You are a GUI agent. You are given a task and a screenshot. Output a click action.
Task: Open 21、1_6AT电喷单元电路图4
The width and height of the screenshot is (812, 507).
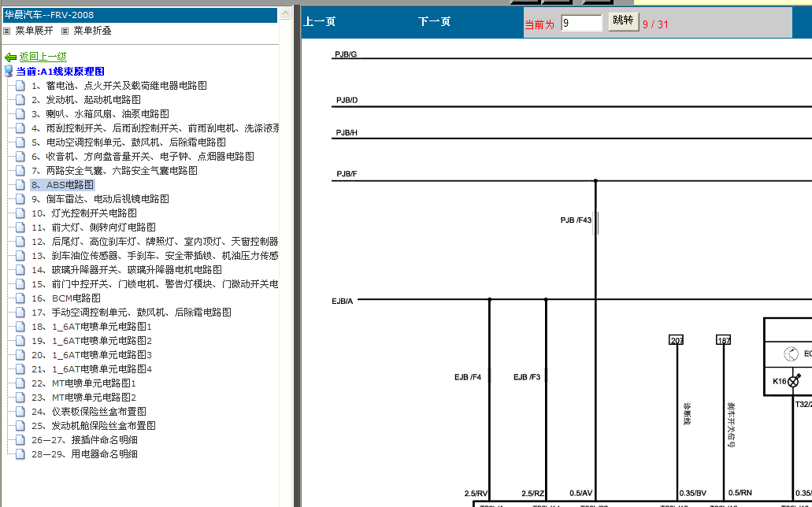point(91,369)
